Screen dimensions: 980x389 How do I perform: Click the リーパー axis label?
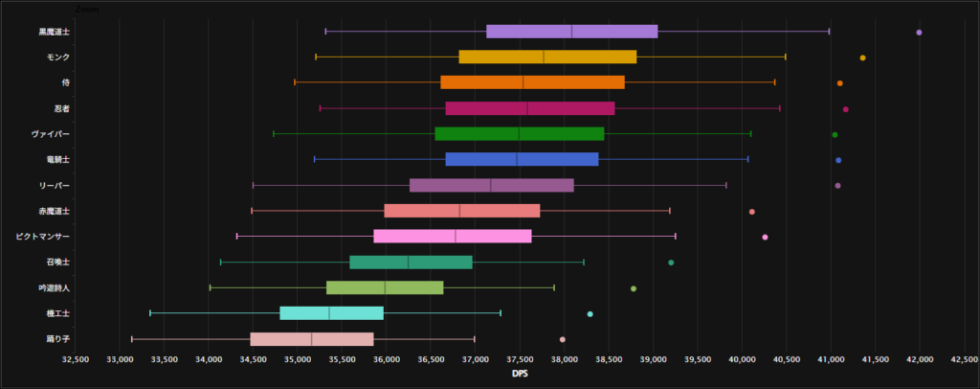53,185
